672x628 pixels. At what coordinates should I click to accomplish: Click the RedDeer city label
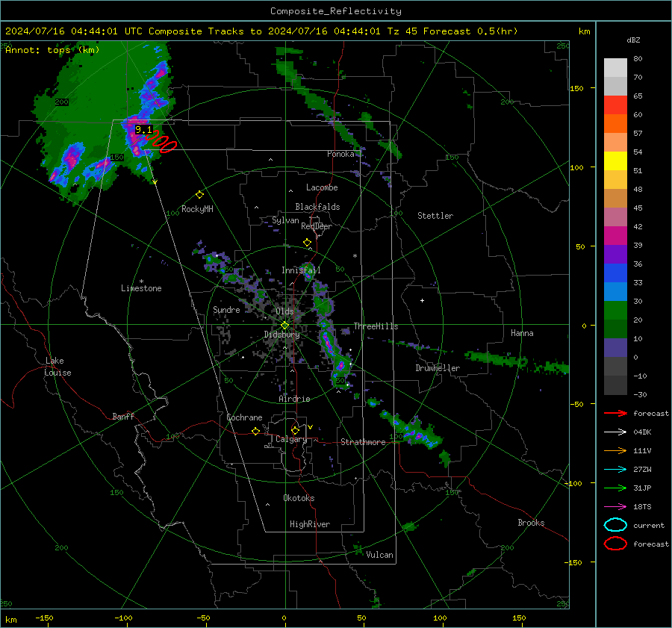coord(317,226)
